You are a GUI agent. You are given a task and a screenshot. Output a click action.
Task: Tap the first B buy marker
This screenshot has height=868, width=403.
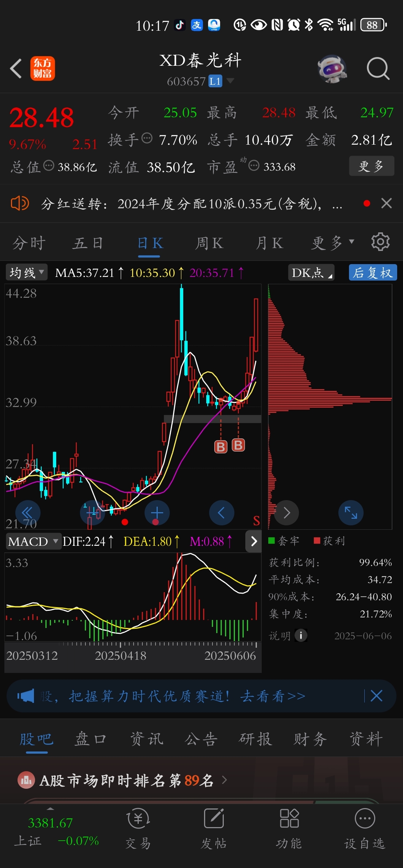[220, 446]
